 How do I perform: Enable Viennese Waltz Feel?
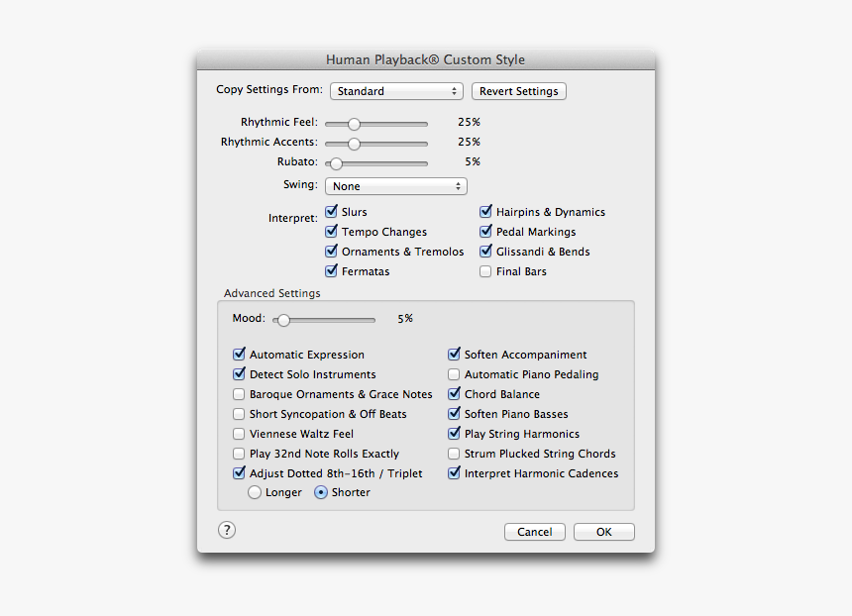(x=239, y=434)
